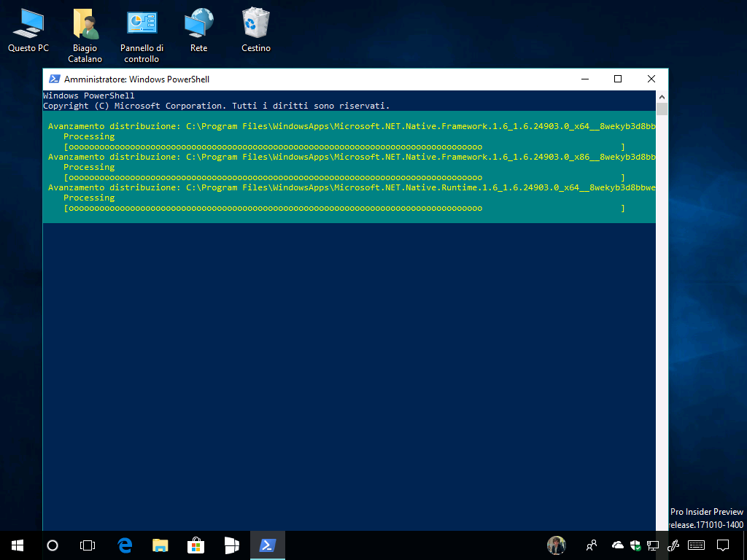Select the PowerShell taskbar button

coord(267,545)
